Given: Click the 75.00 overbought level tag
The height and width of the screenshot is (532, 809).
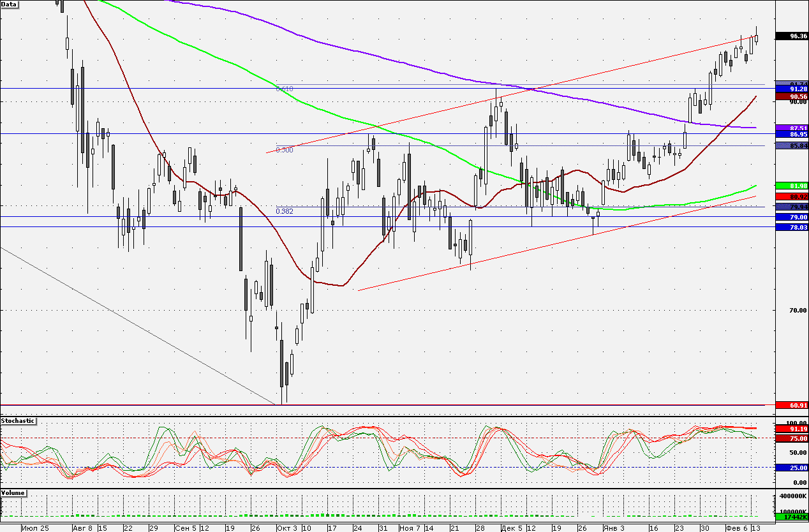Looking at the screenshot, I should 791,439.
